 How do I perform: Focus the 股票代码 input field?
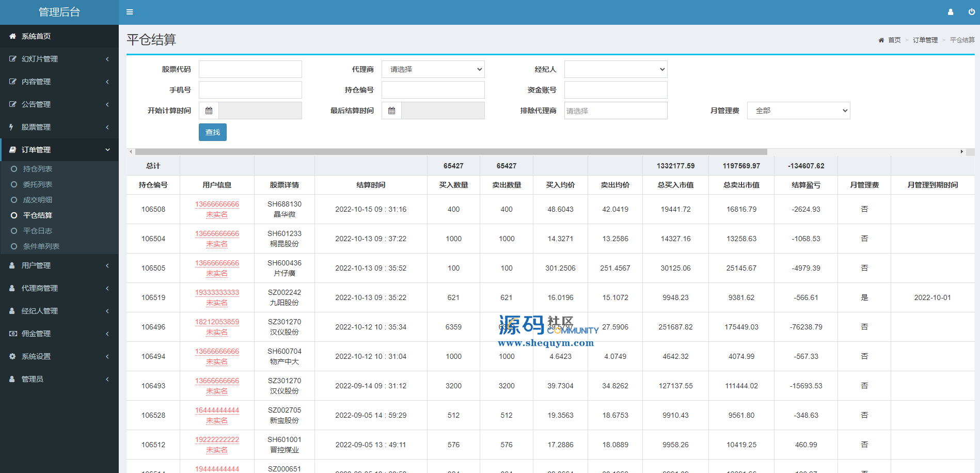[250, 69]
